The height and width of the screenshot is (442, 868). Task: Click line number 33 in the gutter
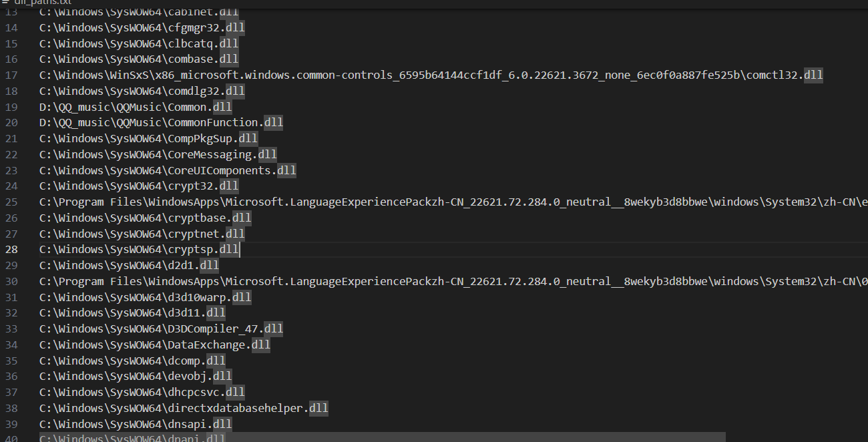[x=11, y=329]
